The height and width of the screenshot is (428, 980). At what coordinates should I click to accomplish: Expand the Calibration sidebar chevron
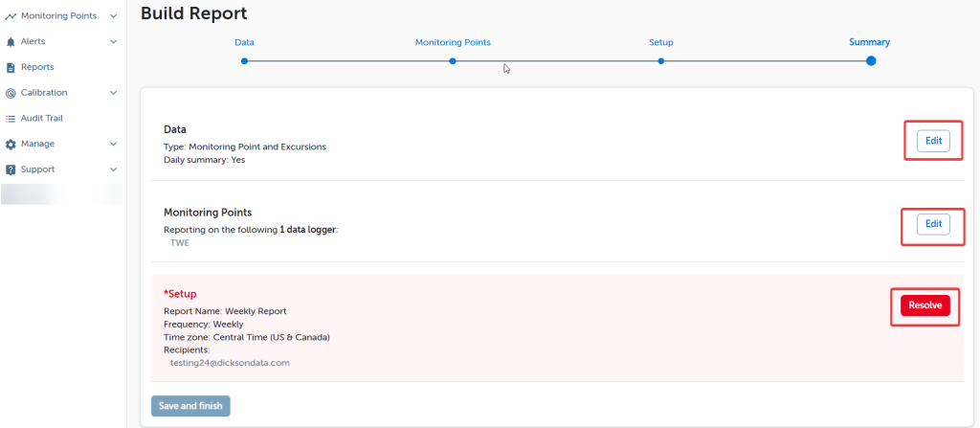(114, 93)
